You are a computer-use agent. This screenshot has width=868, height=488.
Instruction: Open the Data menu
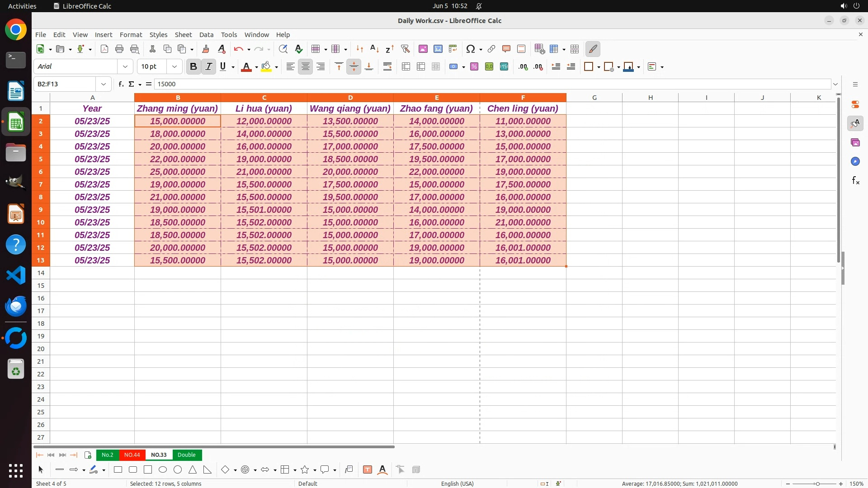click(x=206, y=35)
